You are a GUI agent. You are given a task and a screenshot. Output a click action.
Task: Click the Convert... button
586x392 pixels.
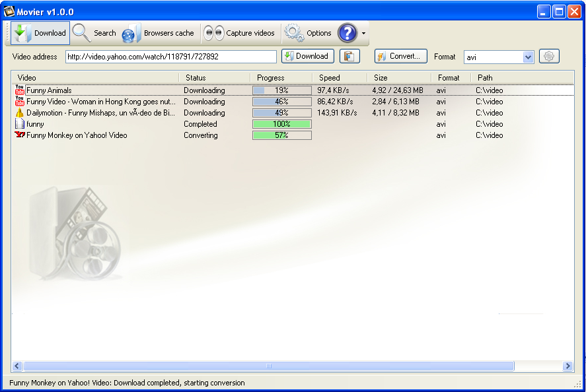tap(400, 56)
